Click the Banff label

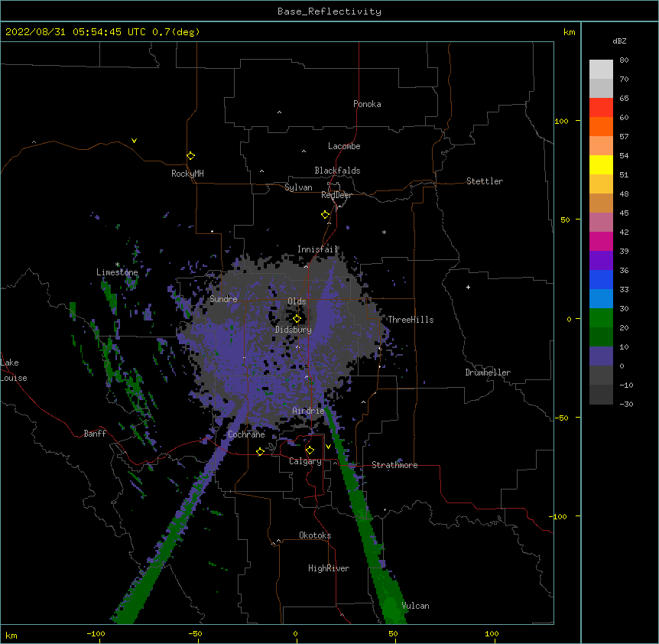pos(95,434)
